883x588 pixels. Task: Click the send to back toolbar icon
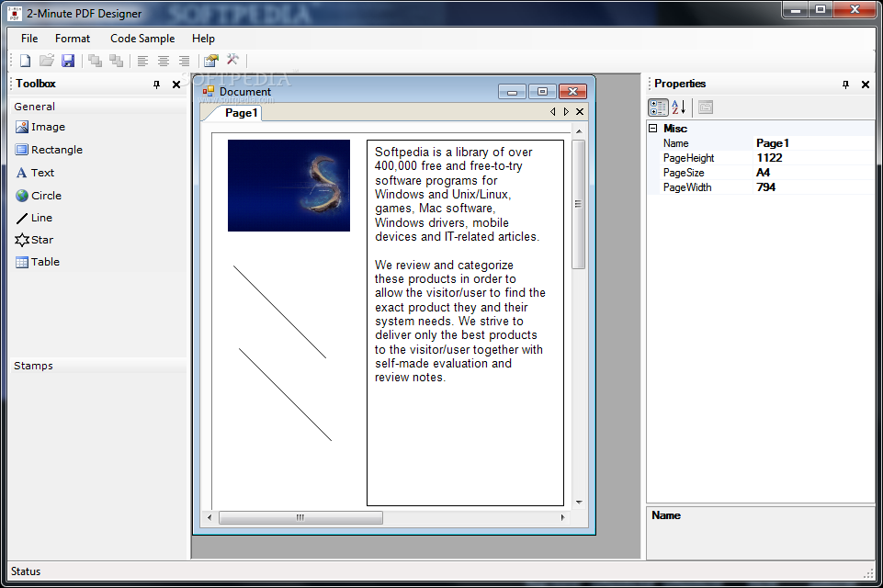coord(116,61)
